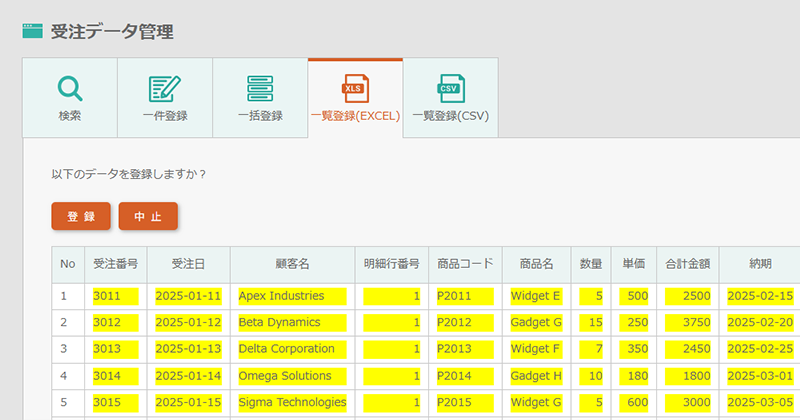Click the CSV file icon
800x420 pixels.
(451, 88)
